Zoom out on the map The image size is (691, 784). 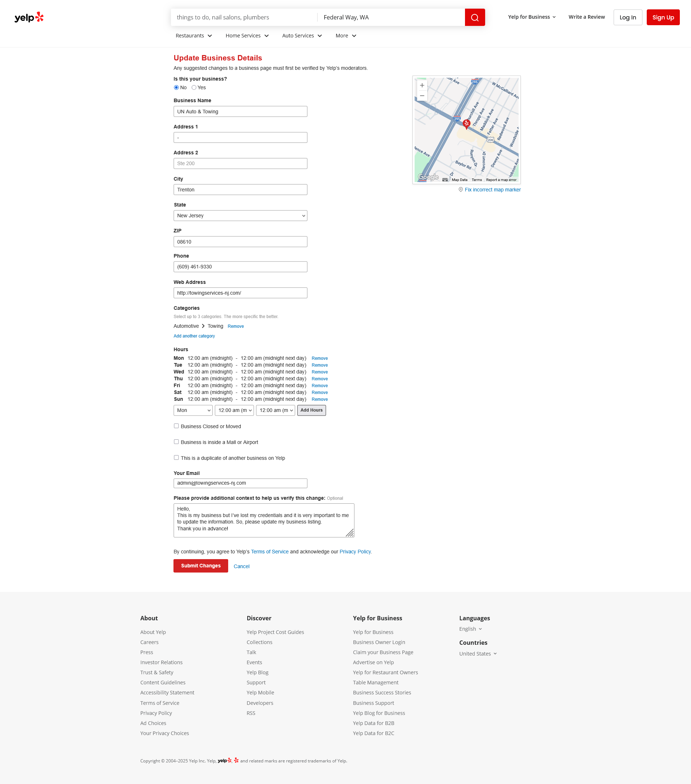point(422,96)
